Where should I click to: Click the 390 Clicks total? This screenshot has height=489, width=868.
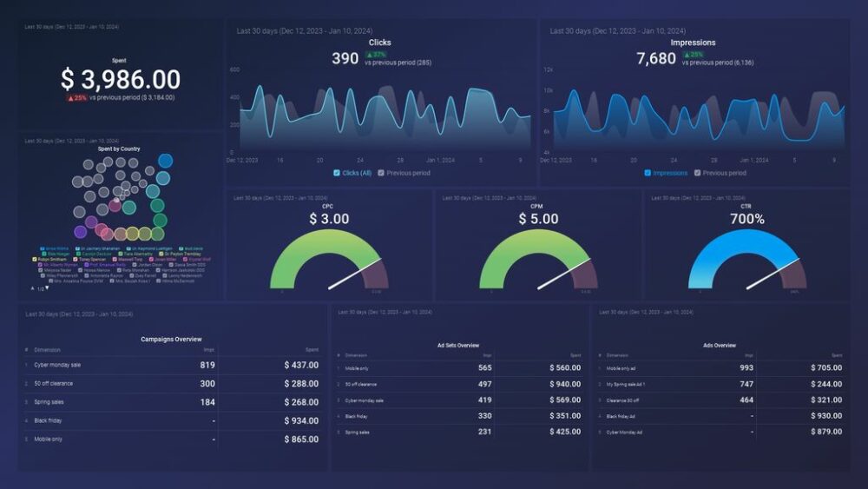[x=345, y=58]
